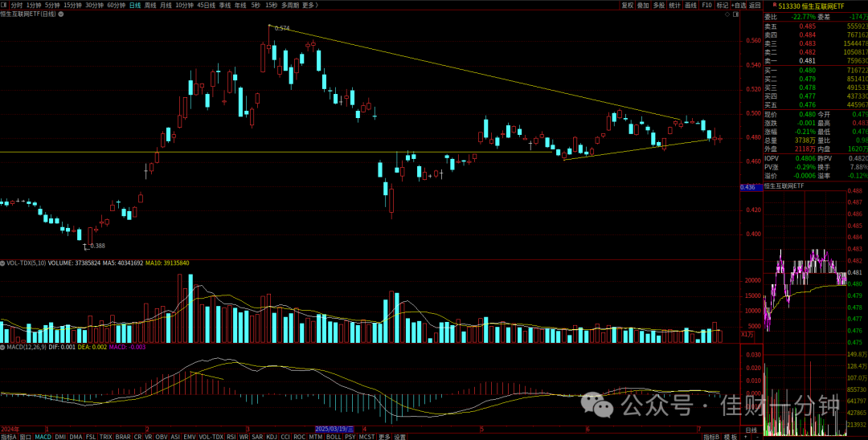
Task: Expand 更多 timeframe options at top
Action: pyautogui.click(x=309, y=5)
